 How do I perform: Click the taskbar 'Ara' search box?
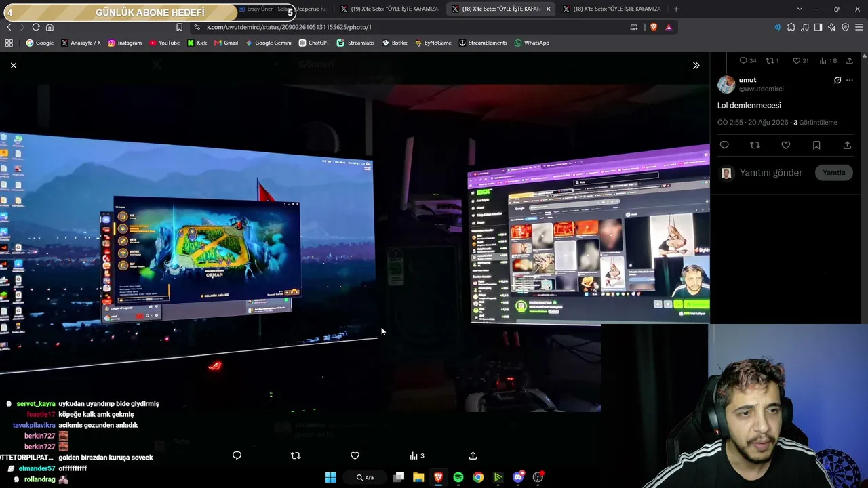(x=365, y=477)
